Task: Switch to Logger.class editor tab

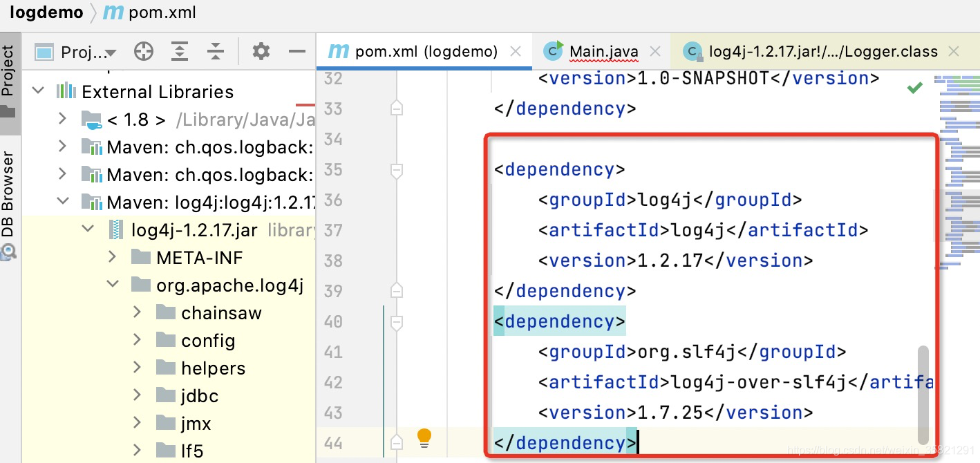Action: (823, 51)
